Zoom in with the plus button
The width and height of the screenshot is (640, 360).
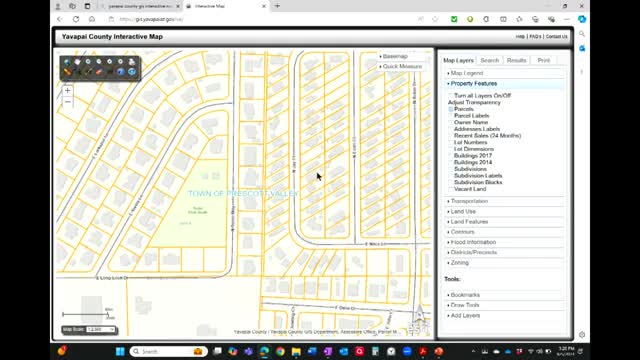[x=68, y=91]
